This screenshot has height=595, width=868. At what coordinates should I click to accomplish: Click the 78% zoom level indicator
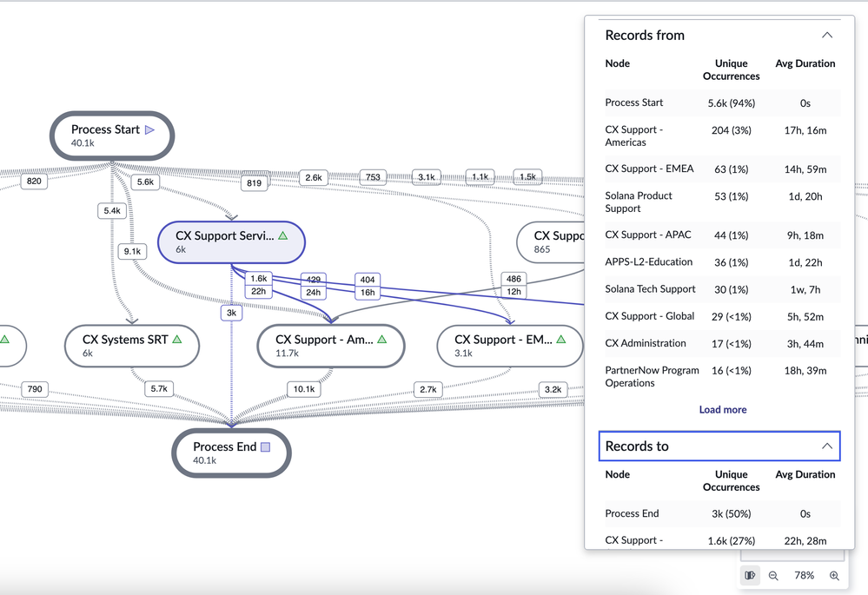tap(804, 575)
